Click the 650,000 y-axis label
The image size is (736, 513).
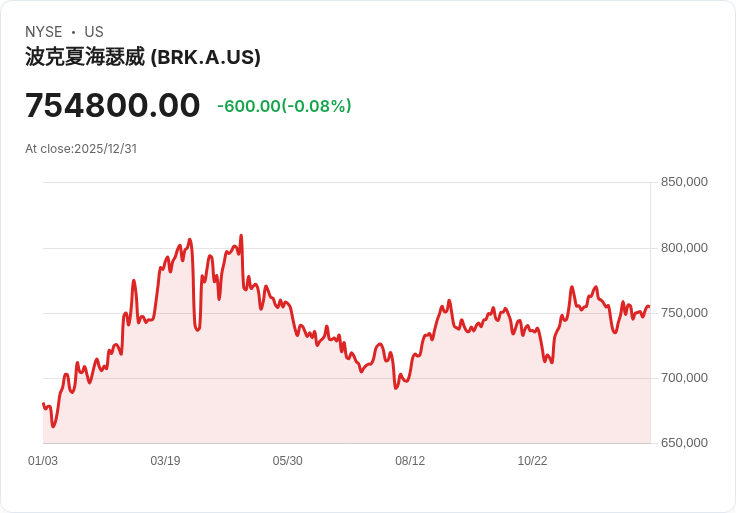684,443
